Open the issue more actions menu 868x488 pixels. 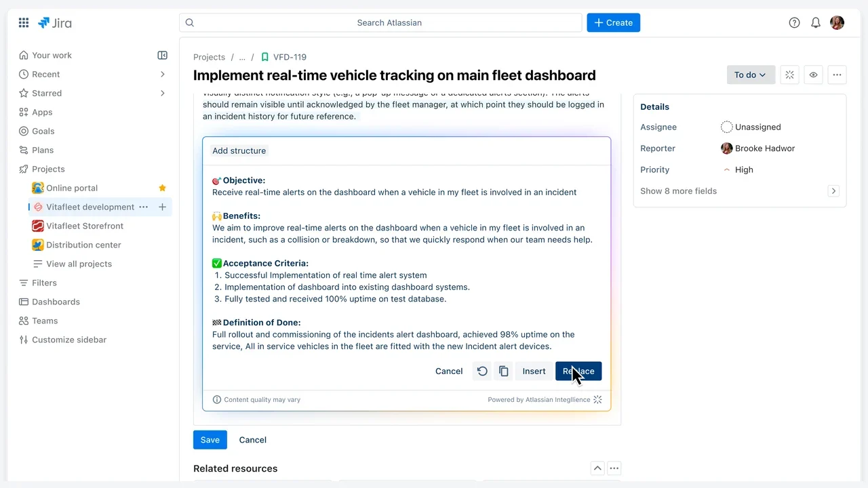point(837,75)
